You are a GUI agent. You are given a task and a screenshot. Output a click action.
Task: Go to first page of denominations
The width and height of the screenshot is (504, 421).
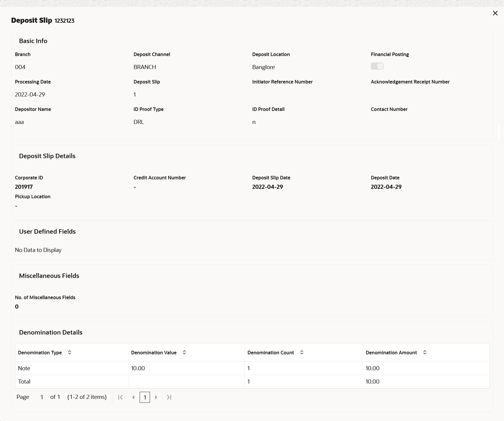click(x=120, y=397)
